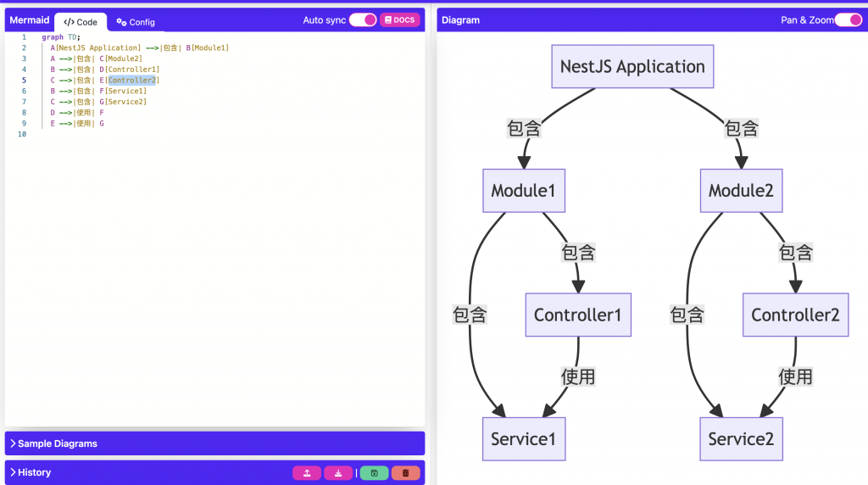Click the upload history icon button
The width and height of the screenshot is (868, 485).
tap(307, 473)
